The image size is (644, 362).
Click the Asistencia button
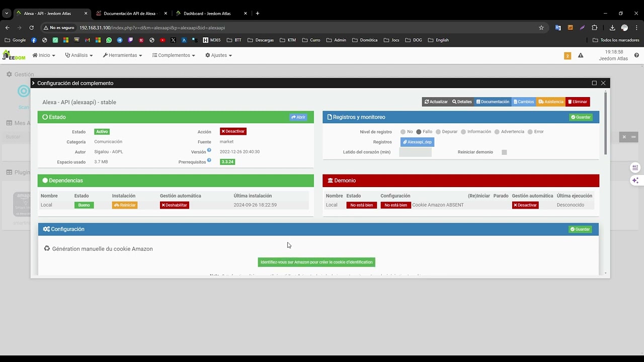point(551,102)
